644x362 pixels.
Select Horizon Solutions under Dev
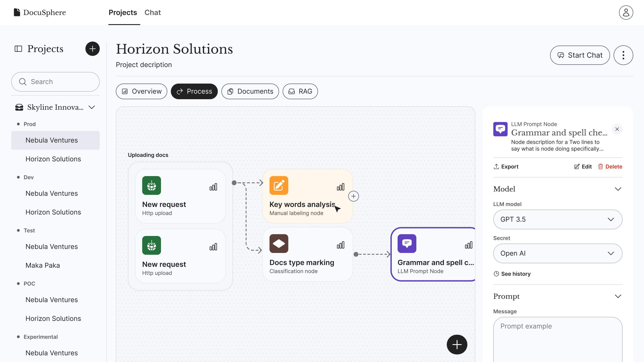55,212
